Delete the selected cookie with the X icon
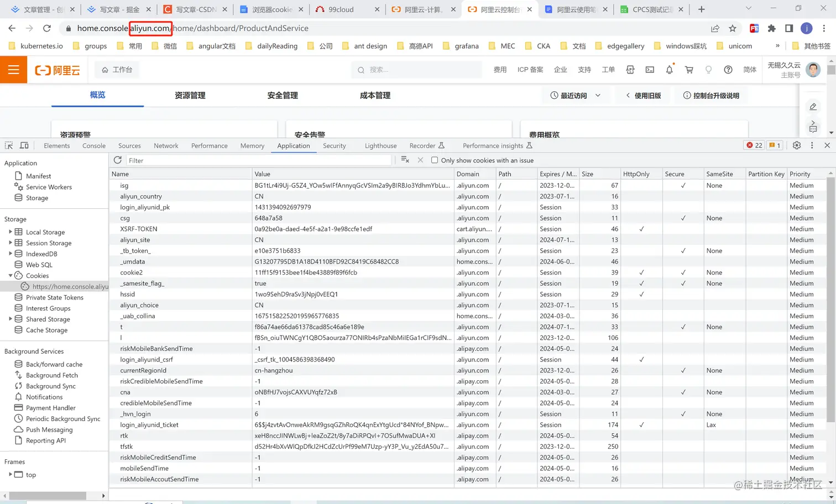Viewport: 836px width, 504px height. pos(420,160)
